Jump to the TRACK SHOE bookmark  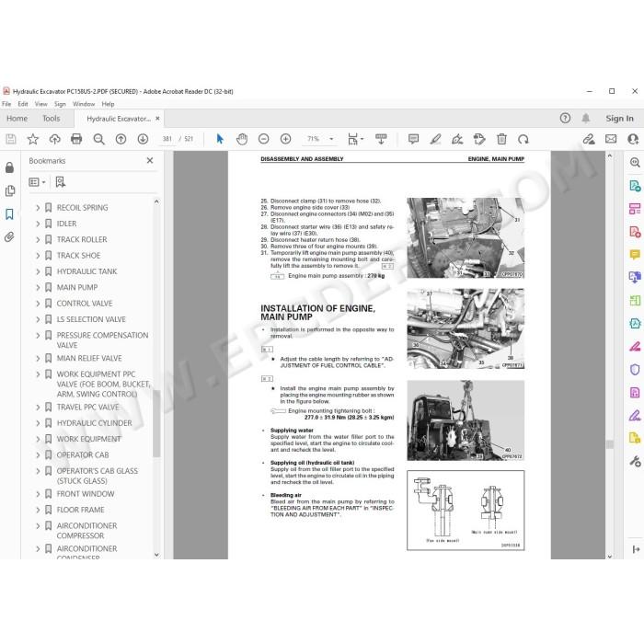point(78,256)
